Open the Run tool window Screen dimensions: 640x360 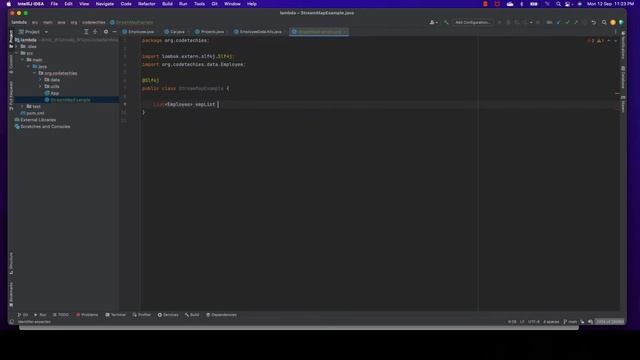(40, 315)
